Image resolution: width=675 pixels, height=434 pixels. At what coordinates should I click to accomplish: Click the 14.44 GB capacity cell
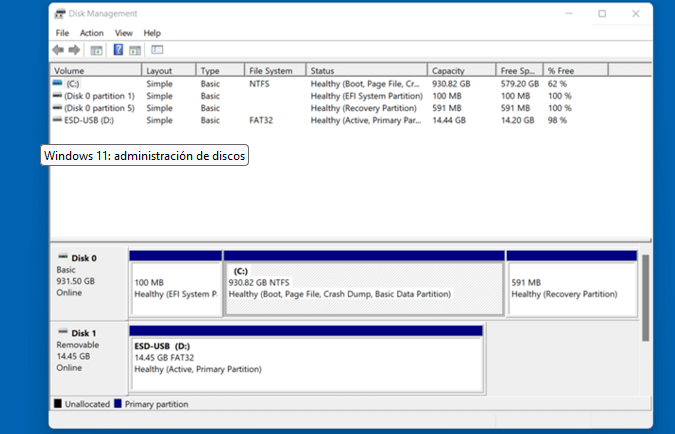(x=449, y=120)
